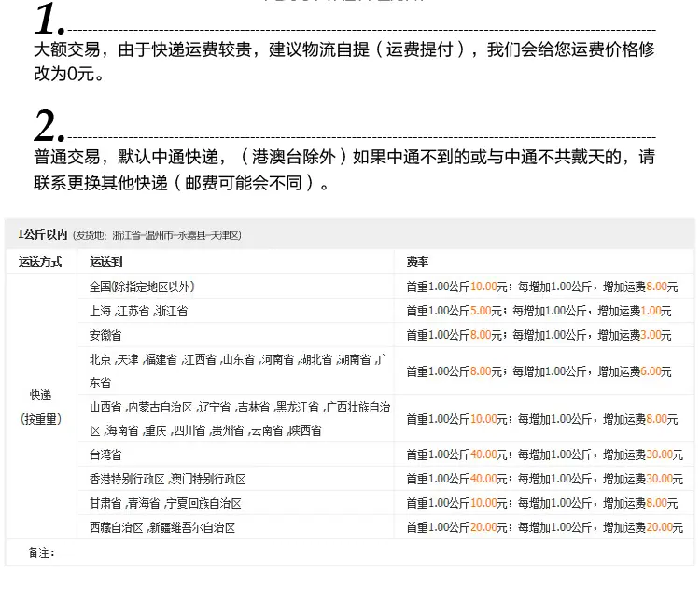This screenshot has height=601, width=700.
Task: Click the '备注:' remarks label
Action: click(x=41, y=552)
